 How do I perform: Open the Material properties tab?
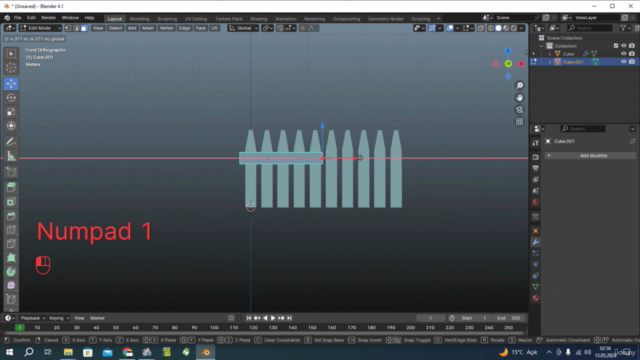click(536, 298)
